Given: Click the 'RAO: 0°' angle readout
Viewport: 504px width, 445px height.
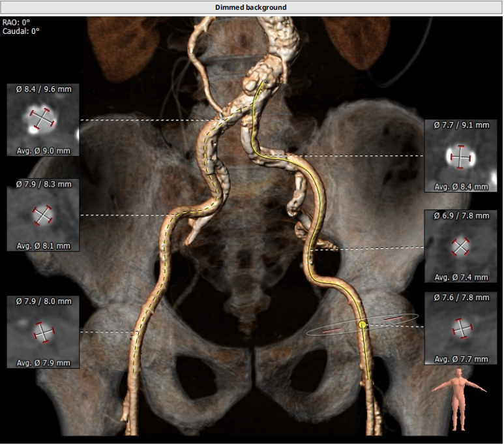Looking at the screenshot, I should click(x=16, y=22).
